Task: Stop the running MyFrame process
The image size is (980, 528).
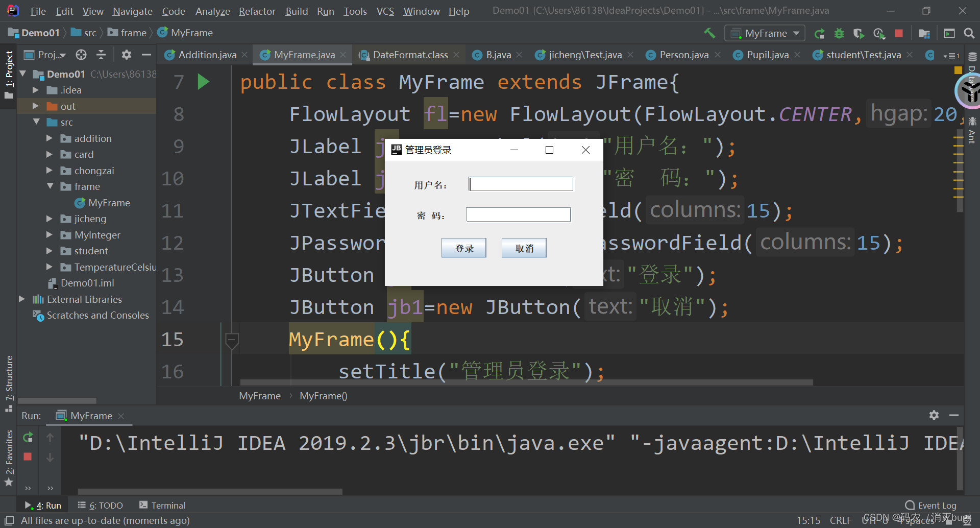Action: pyautogui.click(x=899, y=33)
